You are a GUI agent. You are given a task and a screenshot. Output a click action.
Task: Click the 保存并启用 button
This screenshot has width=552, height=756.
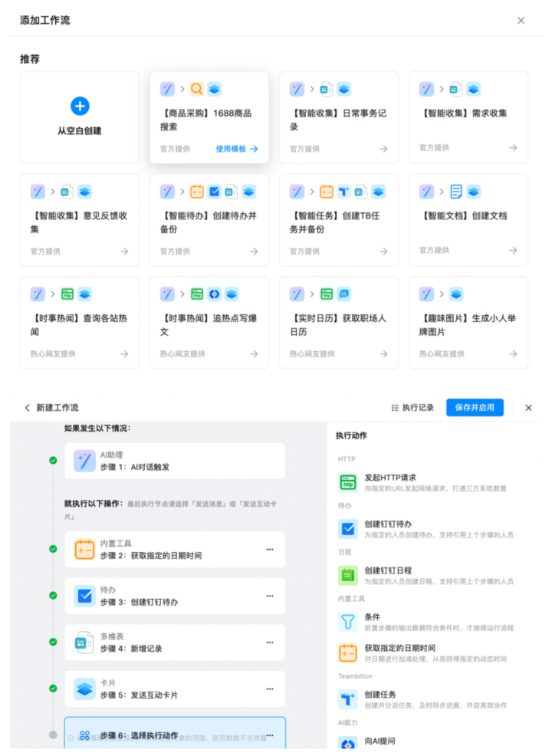(x=475, y=407)
